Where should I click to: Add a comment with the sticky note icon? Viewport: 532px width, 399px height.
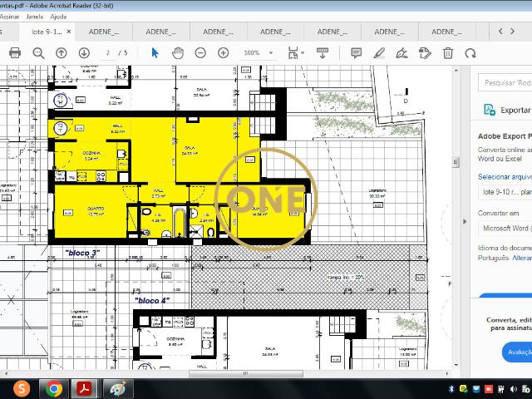[356, 52]
